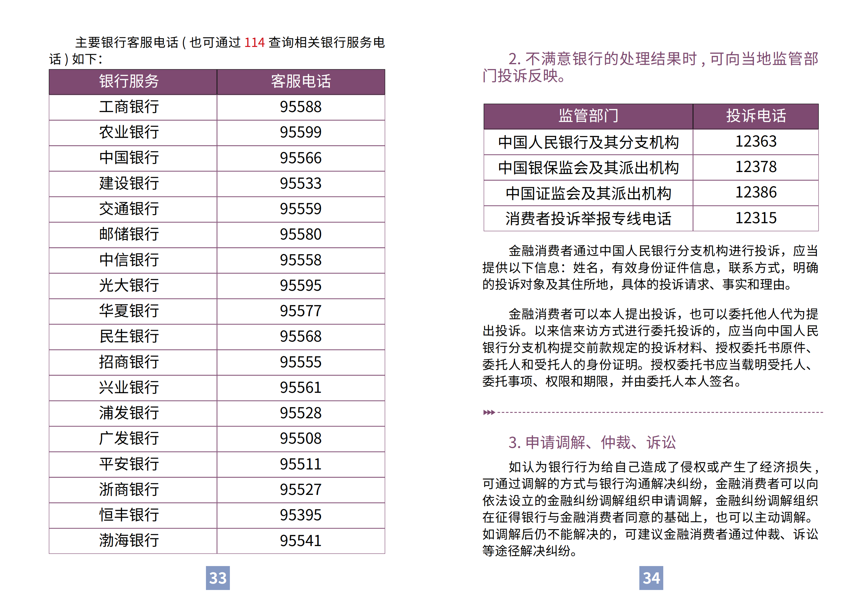Select the 工商银行 table cell
868x613 pixels.
coord(129,107)
